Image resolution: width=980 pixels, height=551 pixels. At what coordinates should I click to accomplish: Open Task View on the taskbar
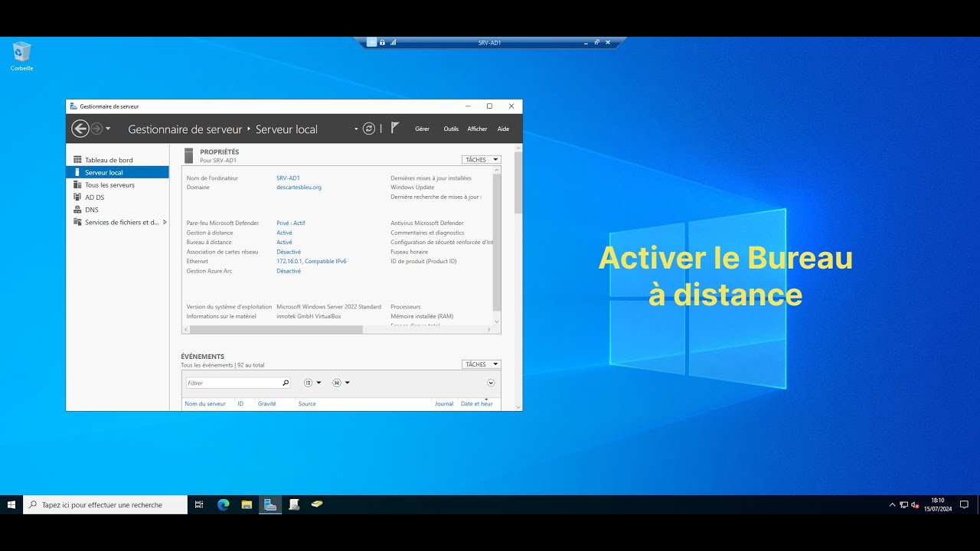pos(199,504)
